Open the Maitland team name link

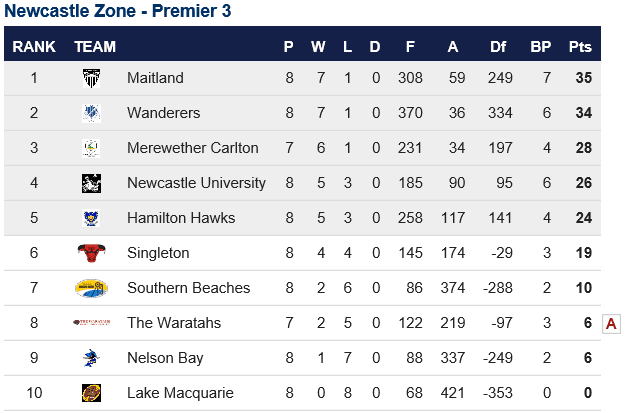[x=155, y=78]
